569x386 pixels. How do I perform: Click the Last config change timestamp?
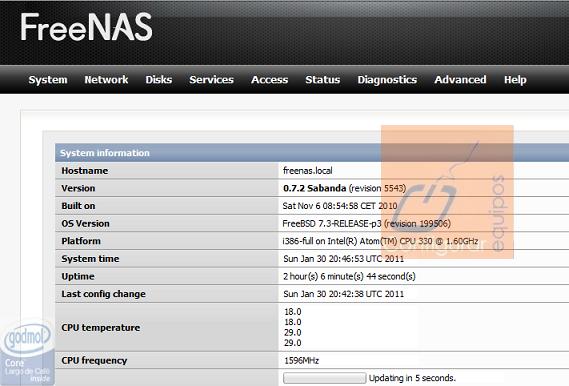point(343,294)
